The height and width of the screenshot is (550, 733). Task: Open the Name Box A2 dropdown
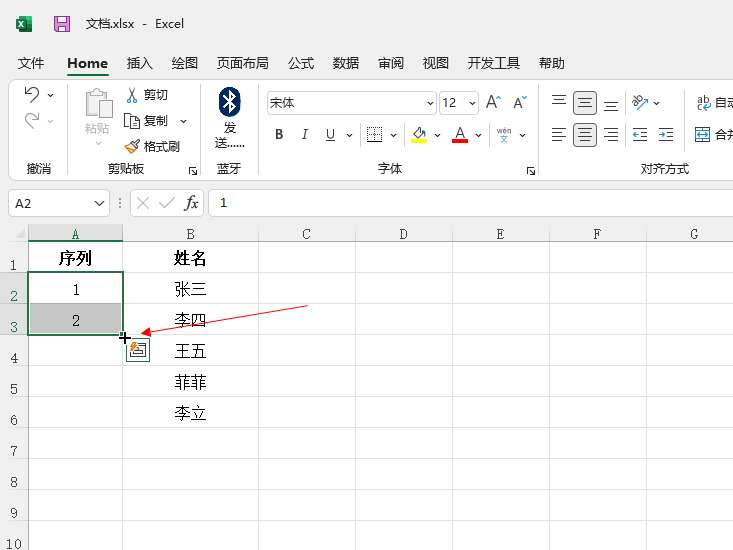[99, 203]
